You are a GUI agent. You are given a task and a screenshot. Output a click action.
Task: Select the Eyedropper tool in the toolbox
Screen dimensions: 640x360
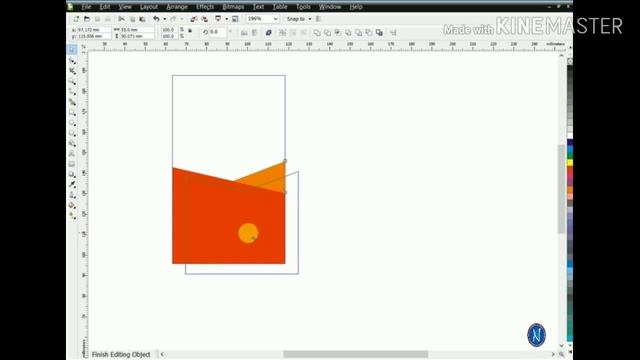coord(72,185)
